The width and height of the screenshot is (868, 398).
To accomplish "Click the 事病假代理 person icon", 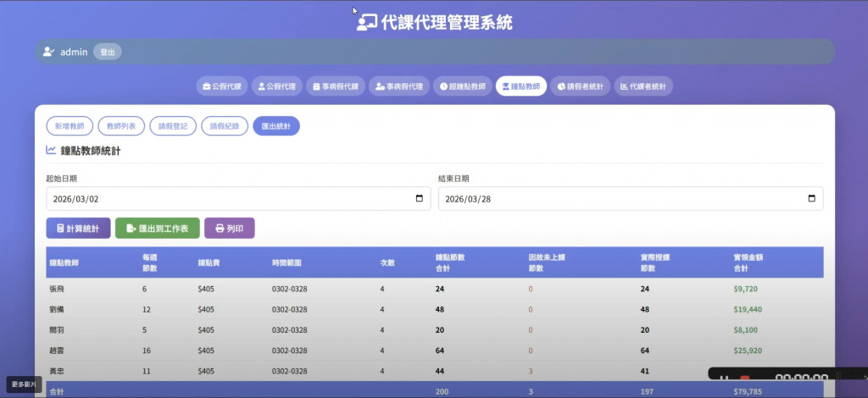I will (x=381, y=86).
